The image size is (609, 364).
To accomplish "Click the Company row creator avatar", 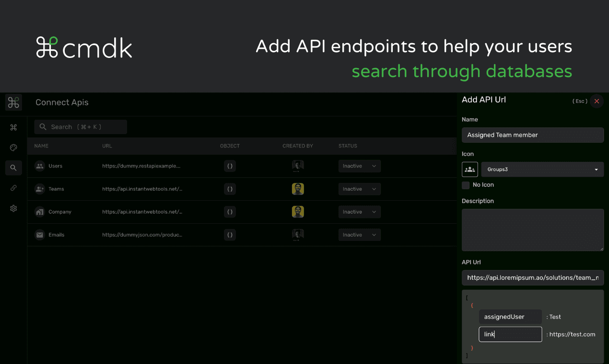I will [x=298, y=212].
